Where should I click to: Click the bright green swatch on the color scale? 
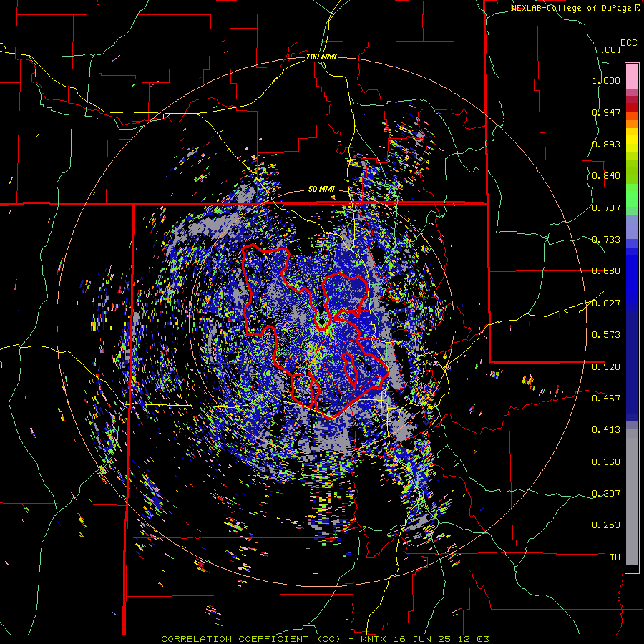tap(632, 195)
